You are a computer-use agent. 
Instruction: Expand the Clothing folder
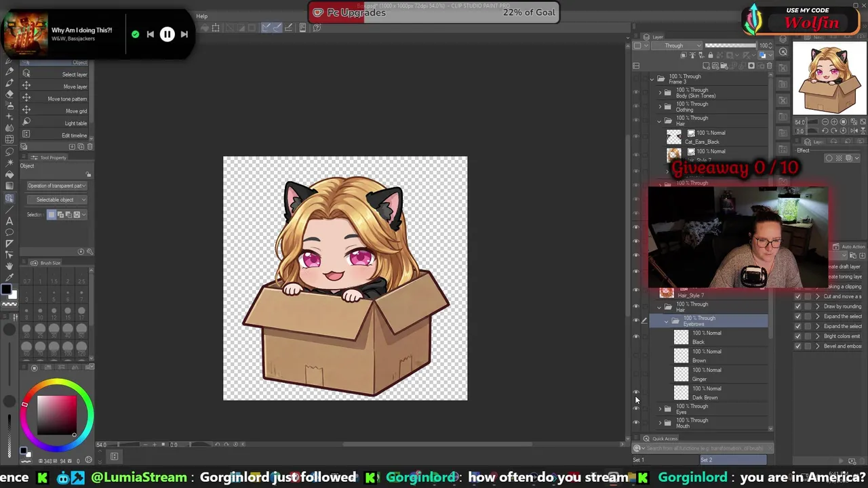[660, 107]
